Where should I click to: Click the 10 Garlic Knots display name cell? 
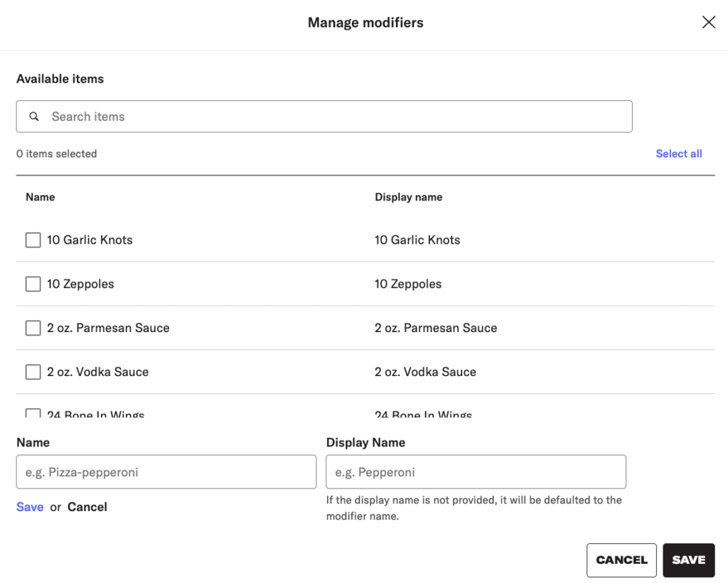click(x=417, y=240)
